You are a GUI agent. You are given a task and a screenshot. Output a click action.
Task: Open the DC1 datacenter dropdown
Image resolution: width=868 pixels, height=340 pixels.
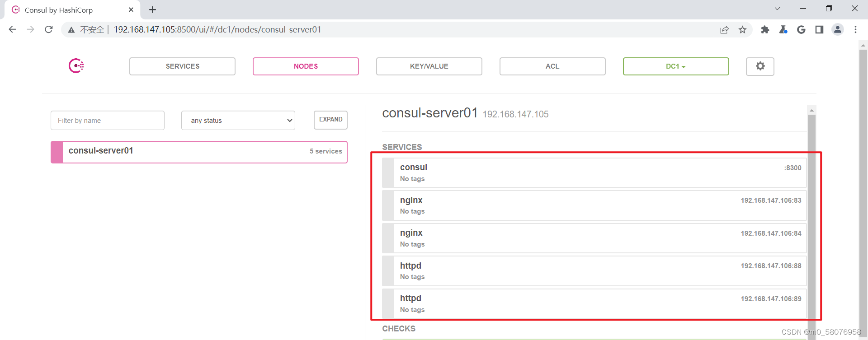click(x=676, y=66)
